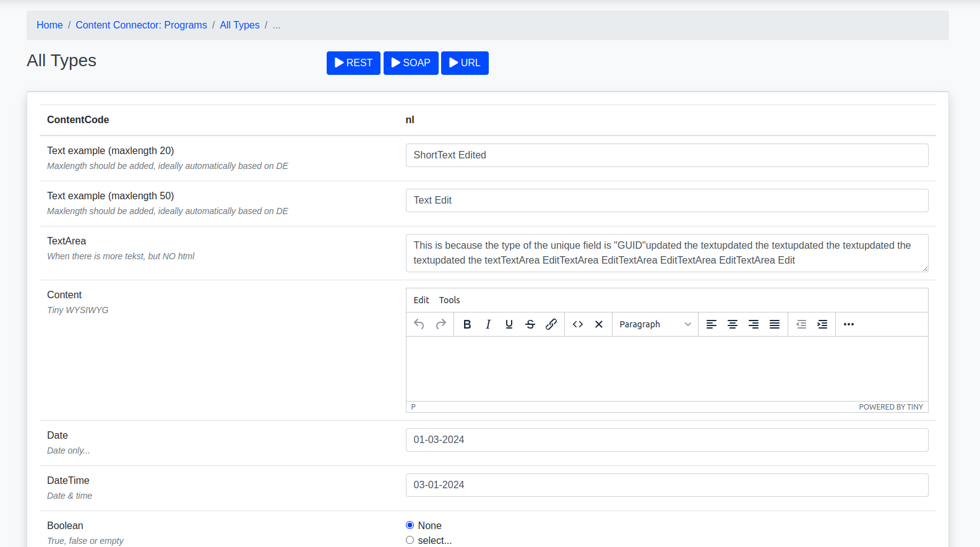
Task: Justify text in the editor
Action: [775, 324]
